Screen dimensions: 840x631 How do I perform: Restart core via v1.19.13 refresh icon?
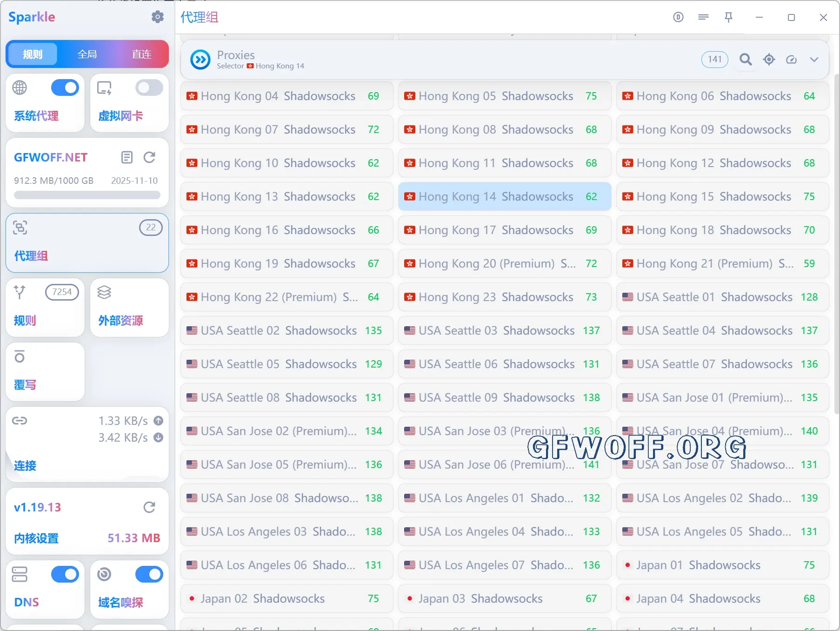[x=149, y=507]
